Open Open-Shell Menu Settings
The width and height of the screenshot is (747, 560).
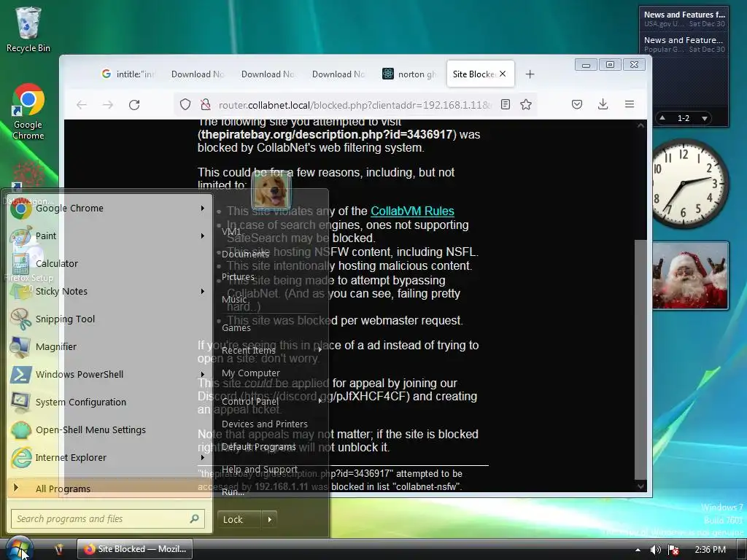click(x=109, y=429)
